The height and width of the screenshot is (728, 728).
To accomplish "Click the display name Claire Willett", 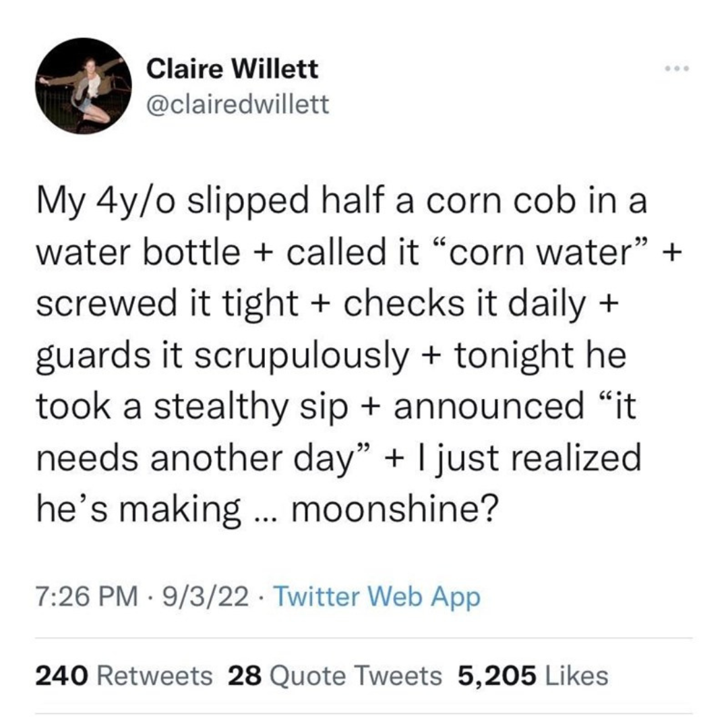I will point(232,69).
